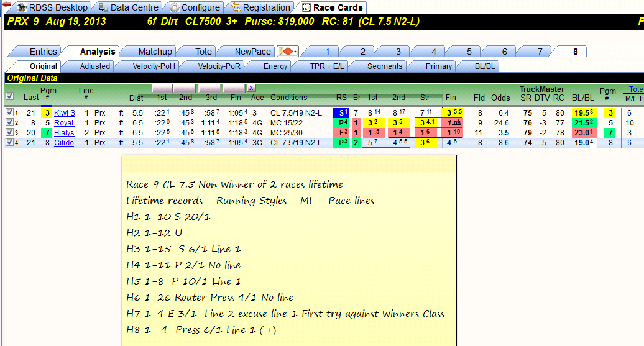Open the Adjusted sub-tab
The width and height of the screenshot is (644, 346).
point(95,66)
